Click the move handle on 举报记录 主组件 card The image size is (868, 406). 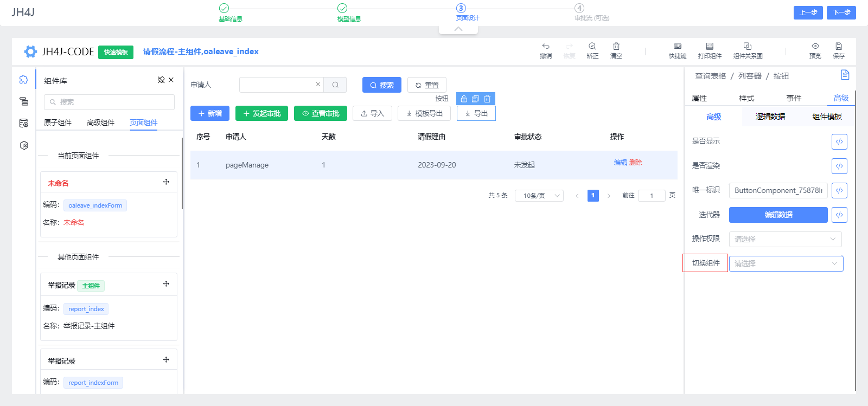[x=166, y=284]
